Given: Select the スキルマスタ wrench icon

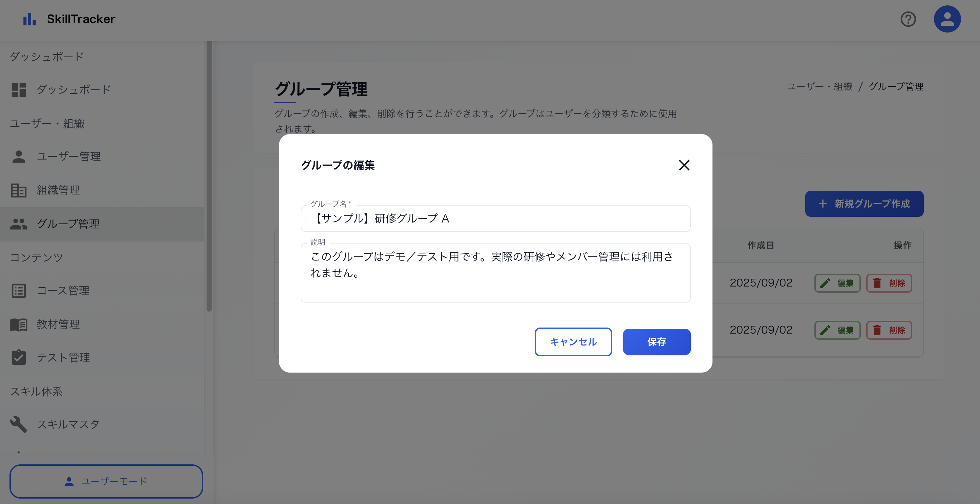Looking at the screenshot, I should (x=18, y=424).
